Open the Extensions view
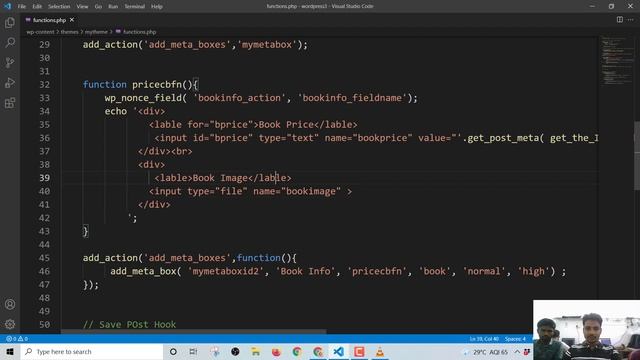 point(10,103)
